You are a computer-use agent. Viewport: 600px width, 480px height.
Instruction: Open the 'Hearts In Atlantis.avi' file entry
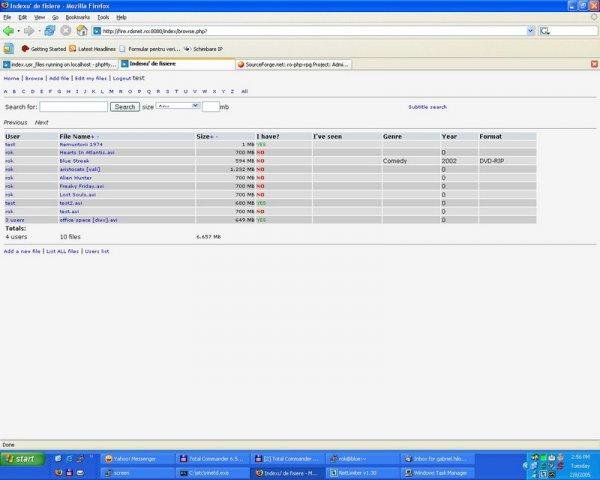pyautogui.click(x=87, y=152)
